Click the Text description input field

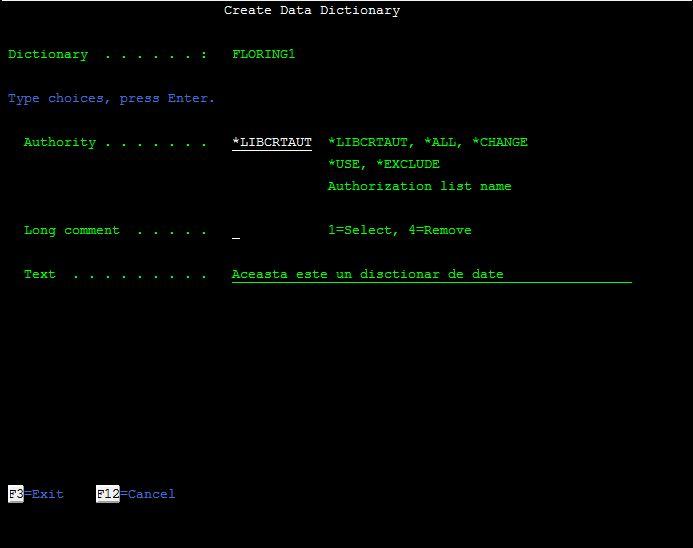point(430,275)
